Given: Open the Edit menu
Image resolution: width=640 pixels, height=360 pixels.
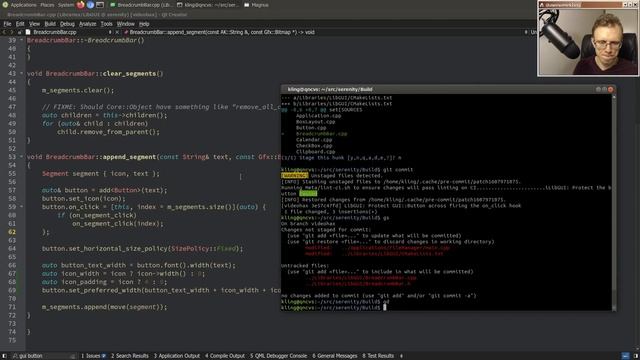Looking at the screenshot, I should pyautogui.click(x=20, y=24).
